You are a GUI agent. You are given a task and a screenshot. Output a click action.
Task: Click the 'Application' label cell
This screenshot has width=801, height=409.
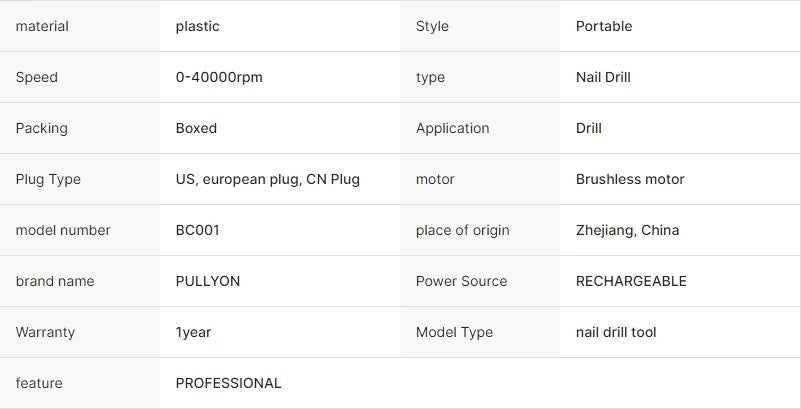pyautogui.click(x=452, y=128)
